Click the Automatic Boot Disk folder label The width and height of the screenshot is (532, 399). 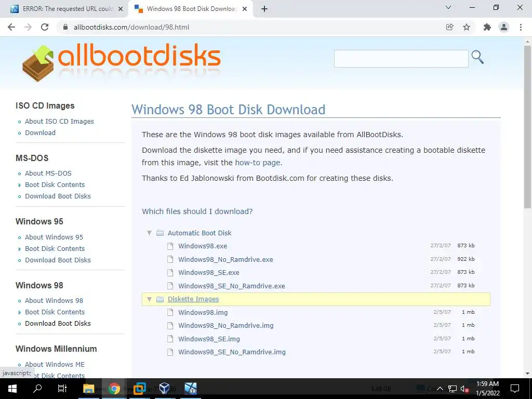point(199,233)
